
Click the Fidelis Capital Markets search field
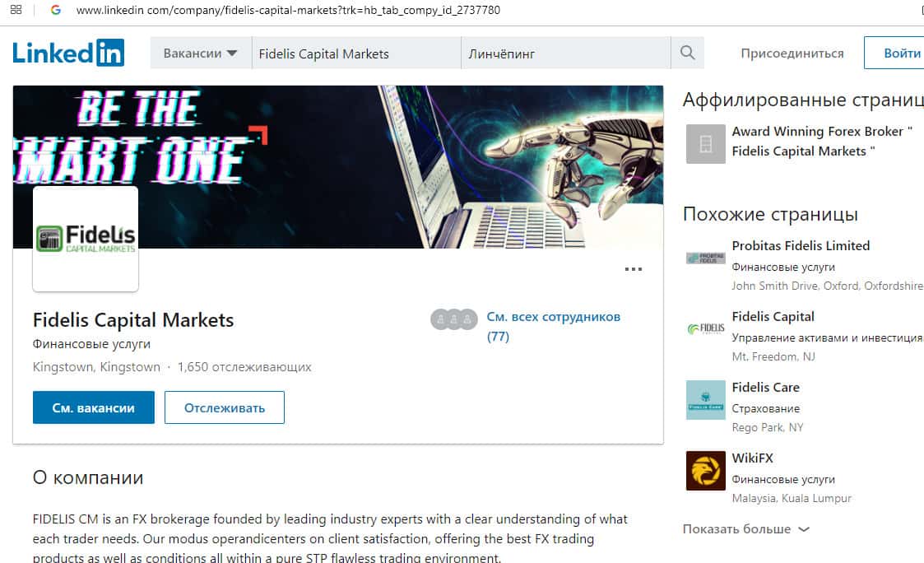[x=356, y=53]
